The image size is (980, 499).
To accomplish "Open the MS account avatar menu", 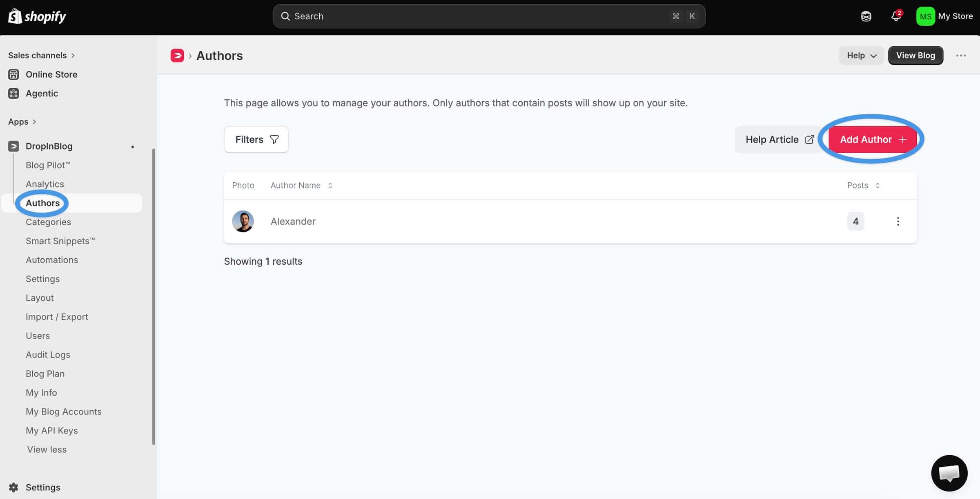I will click(x=925, y=16).
